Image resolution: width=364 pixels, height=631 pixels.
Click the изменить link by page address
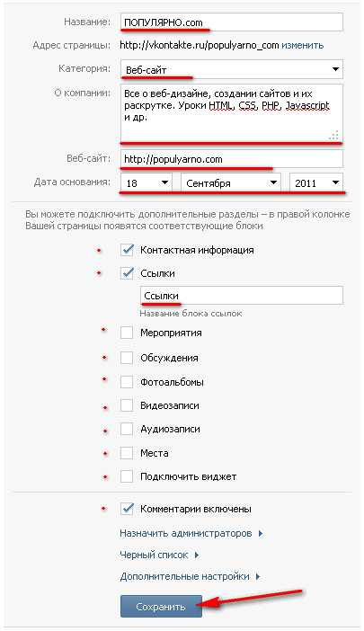click(x=303, y=45)
